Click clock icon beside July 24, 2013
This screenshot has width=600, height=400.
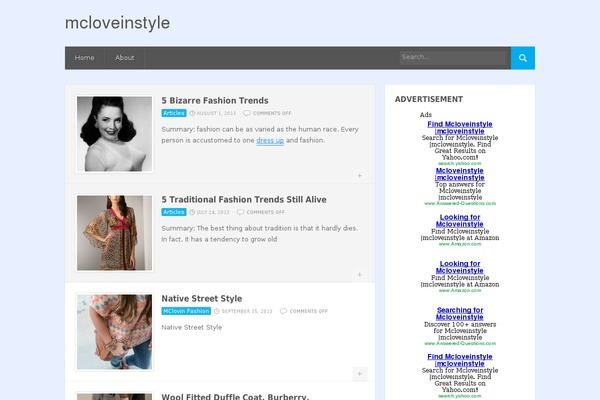tap(192, 212)
